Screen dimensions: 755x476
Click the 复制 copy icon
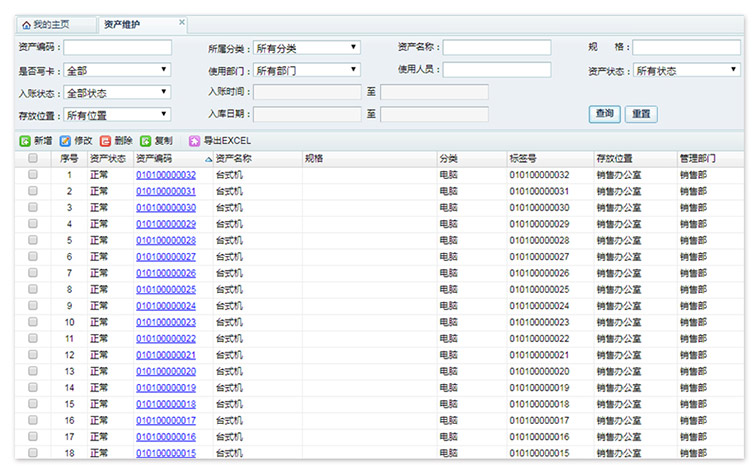point(145,141)
